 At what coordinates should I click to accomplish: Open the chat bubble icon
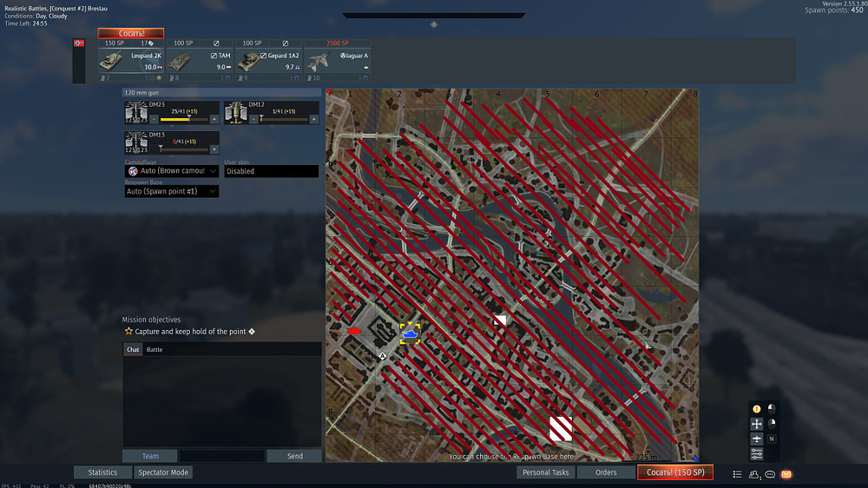click(x=770, y=474)
